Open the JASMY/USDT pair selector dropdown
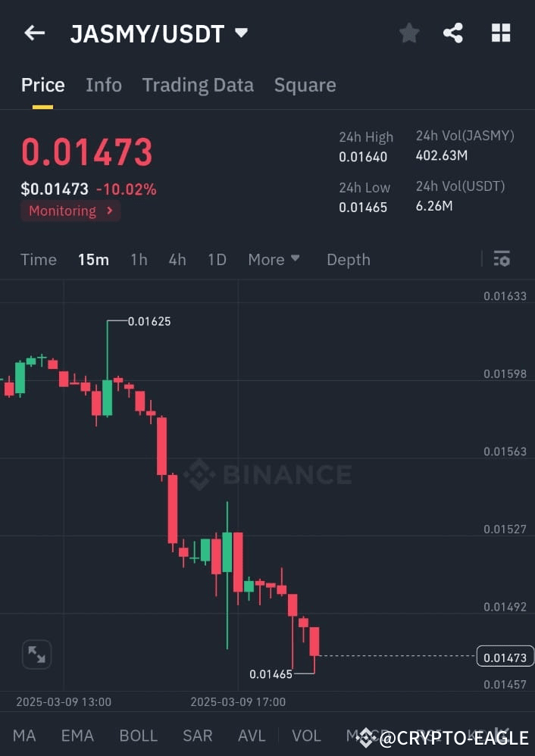Viewport: 535px width, 756px height. coord(158,33)
